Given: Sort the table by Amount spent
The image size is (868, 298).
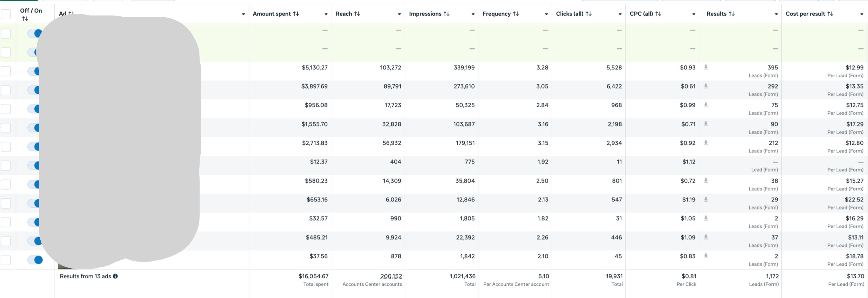Looking at the screenshot, I should 296,14.
